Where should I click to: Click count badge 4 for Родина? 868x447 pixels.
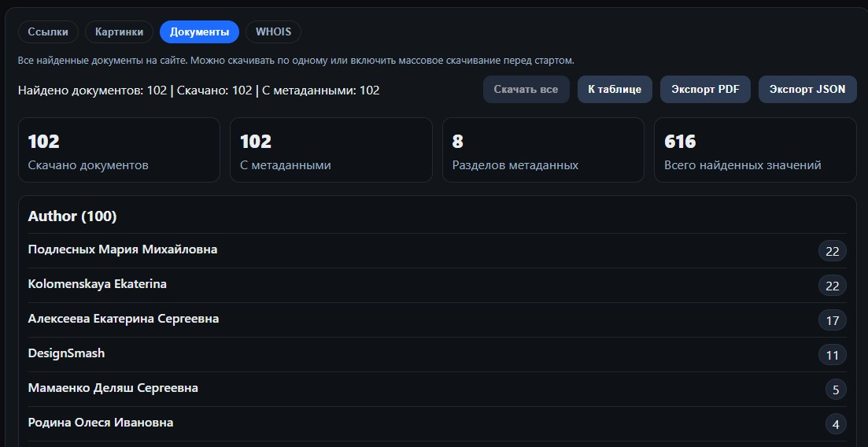click(x=836, y=424)
